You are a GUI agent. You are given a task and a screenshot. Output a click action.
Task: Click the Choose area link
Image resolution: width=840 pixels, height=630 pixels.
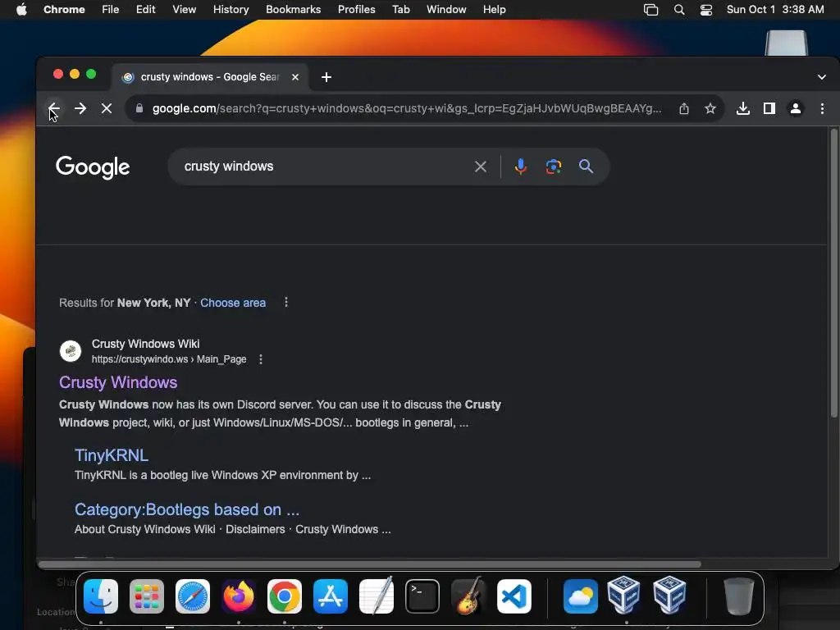233,303
